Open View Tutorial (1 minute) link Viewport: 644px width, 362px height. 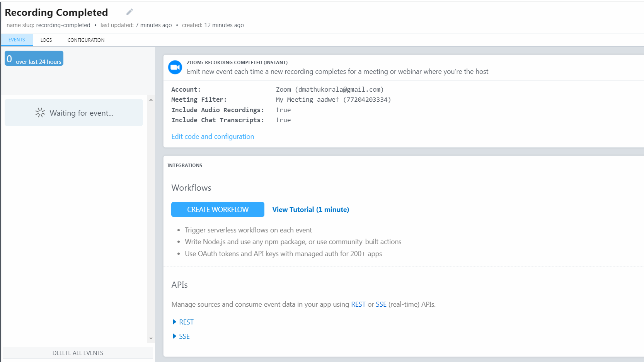pyautogui.click(x=311, y=210)
